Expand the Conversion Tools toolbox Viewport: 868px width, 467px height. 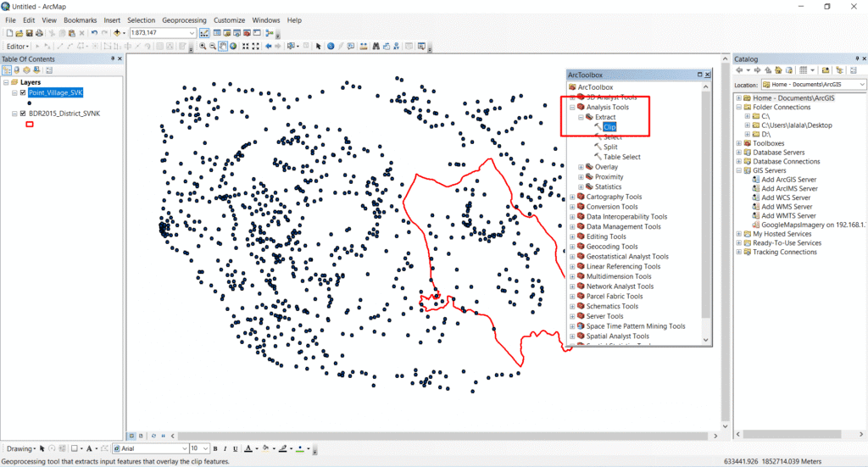pos(572,207)
